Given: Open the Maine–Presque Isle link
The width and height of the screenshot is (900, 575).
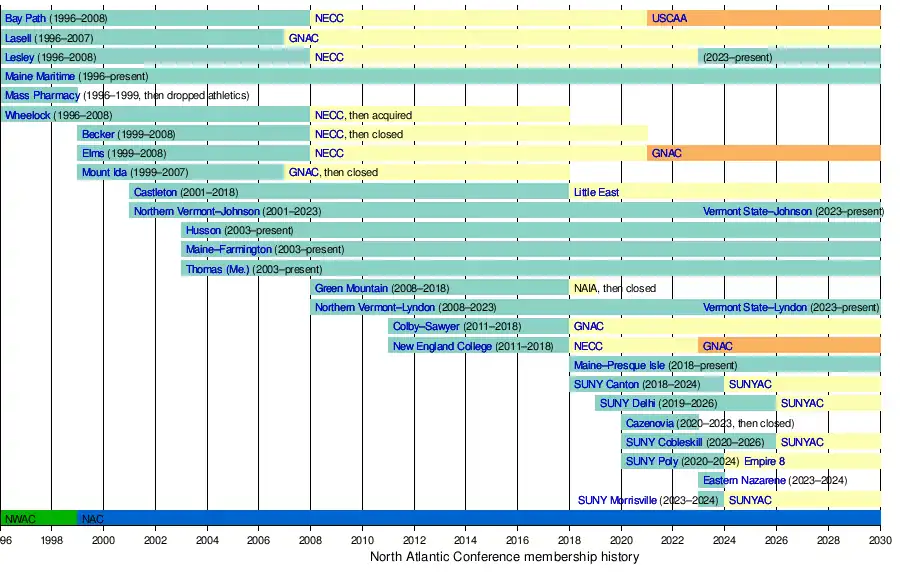Looking at the screenshot, I should [x=619, y=365].
